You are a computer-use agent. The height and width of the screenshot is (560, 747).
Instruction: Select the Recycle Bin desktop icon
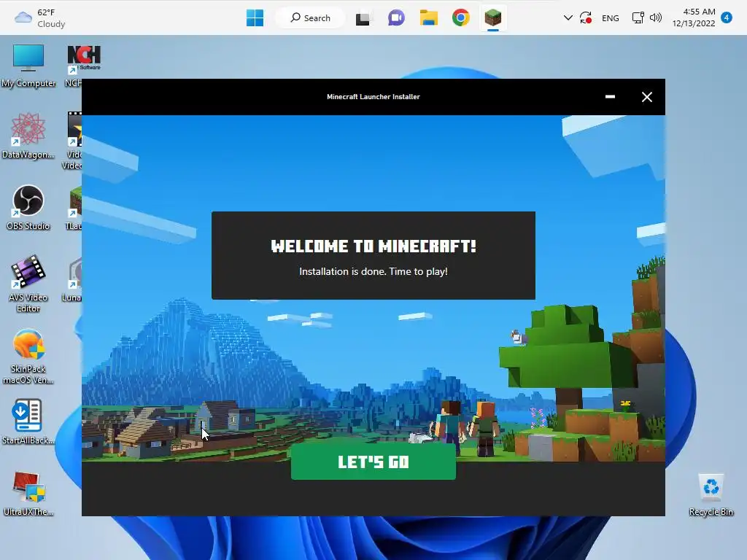point(711,494)
